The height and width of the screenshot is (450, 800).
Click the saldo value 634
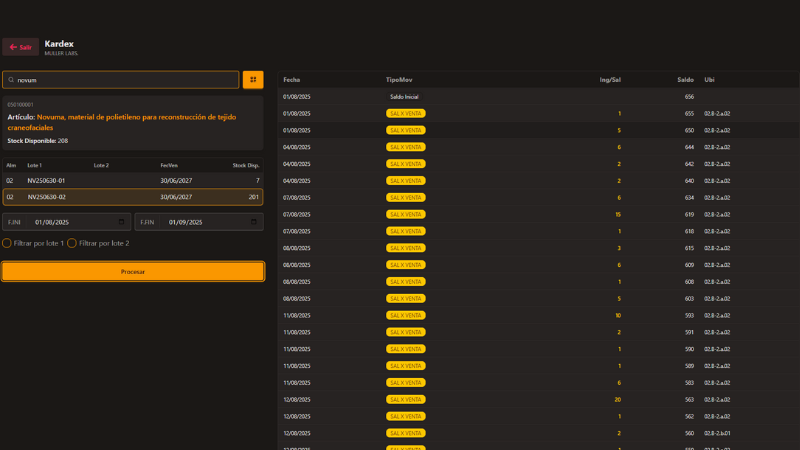coord(689,198)
